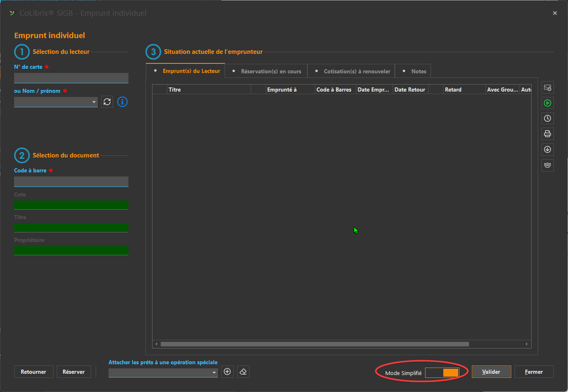Viewport: 568px width, 392px height.
Task: Click the group of people icon
Action: click(547, 165)
